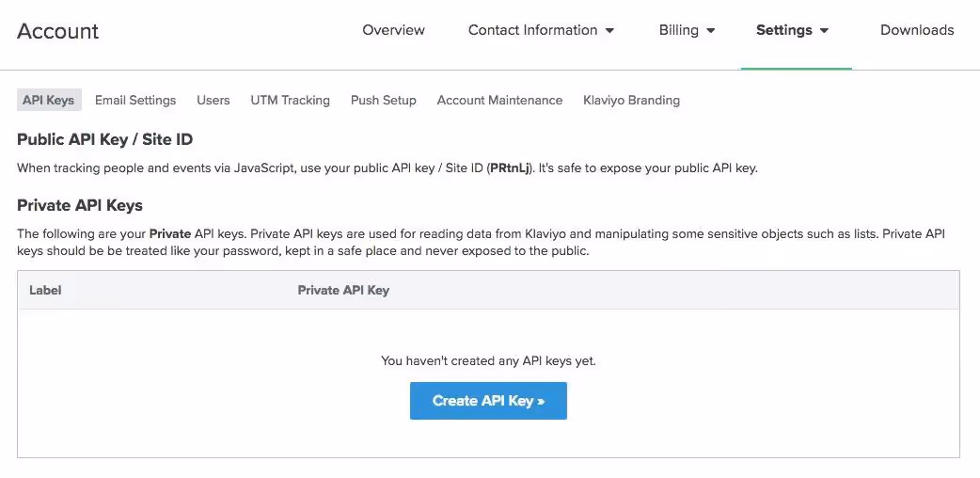Go to the Downloads page
980x478 pixels.
coord(917,30)
